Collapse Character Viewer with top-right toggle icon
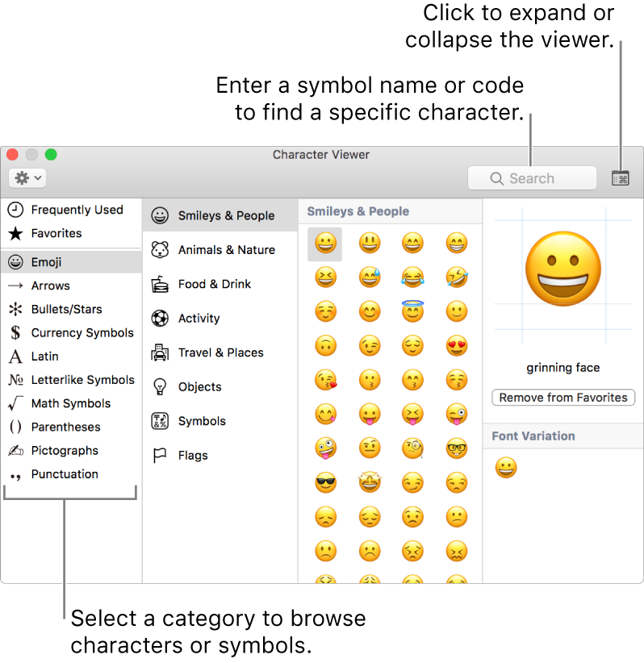 pyautogui.click(x=620, y=178)
